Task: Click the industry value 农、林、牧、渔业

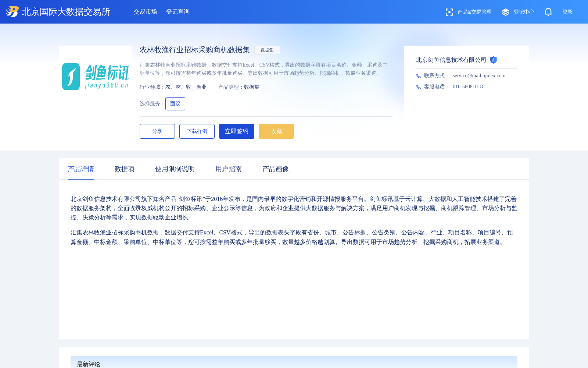Action: (x=186, y=87)
